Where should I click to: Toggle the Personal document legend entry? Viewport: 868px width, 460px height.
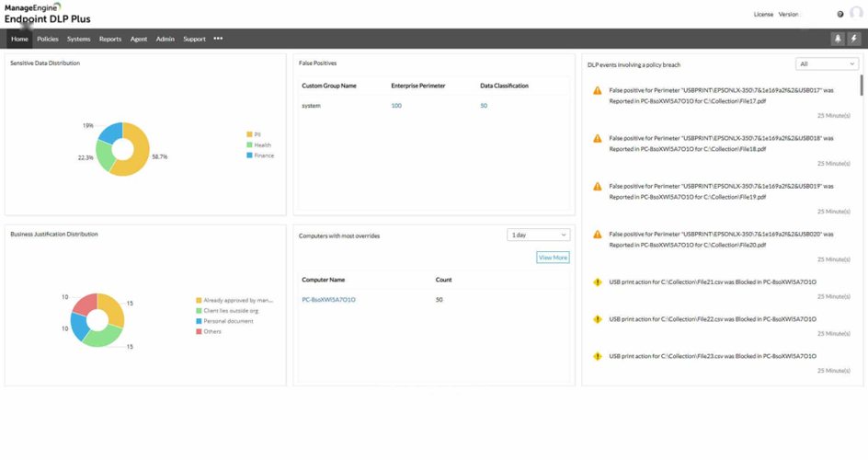point(226,321)
